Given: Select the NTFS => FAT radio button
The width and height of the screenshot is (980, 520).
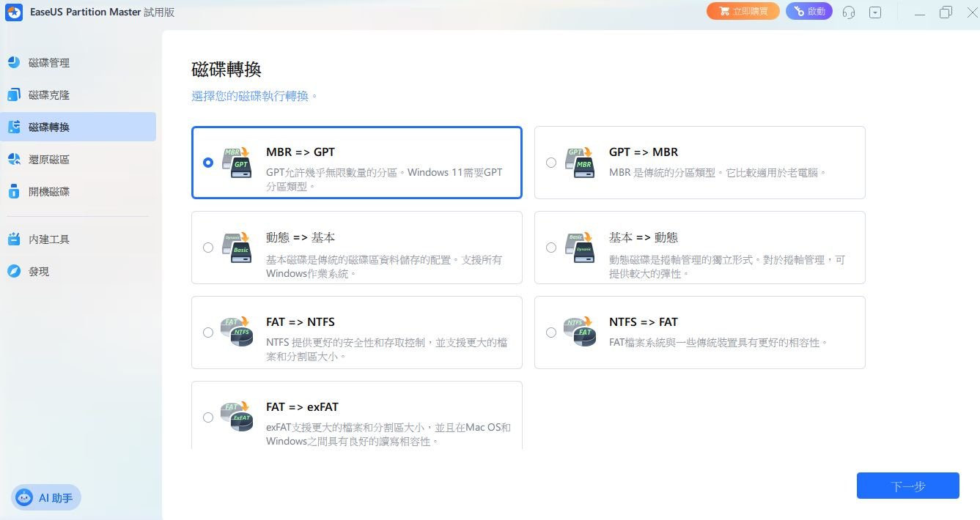Looking at the screenshot, I should click(551, 333).
